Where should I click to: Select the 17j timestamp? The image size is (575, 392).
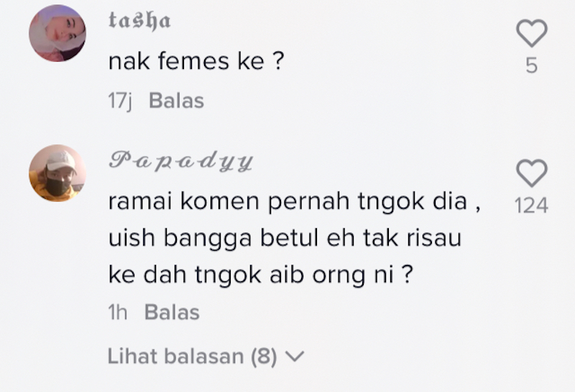122,101
